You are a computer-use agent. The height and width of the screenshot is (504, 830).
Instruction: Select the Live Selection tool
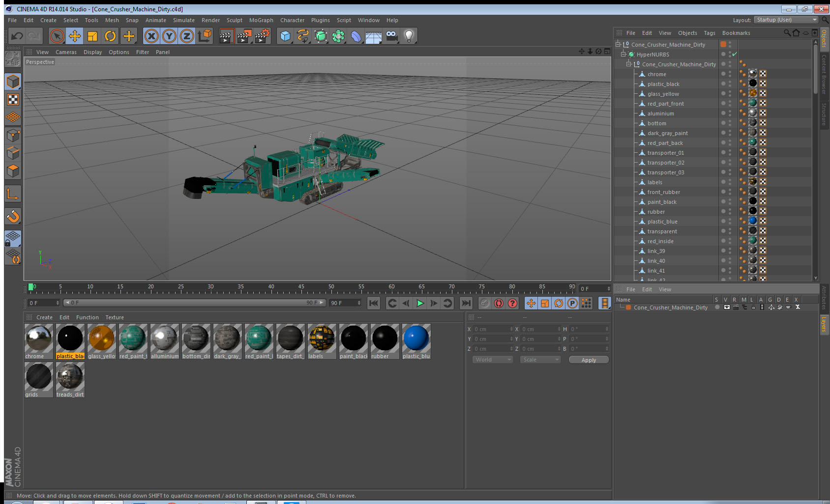click(x=57, y=36)
